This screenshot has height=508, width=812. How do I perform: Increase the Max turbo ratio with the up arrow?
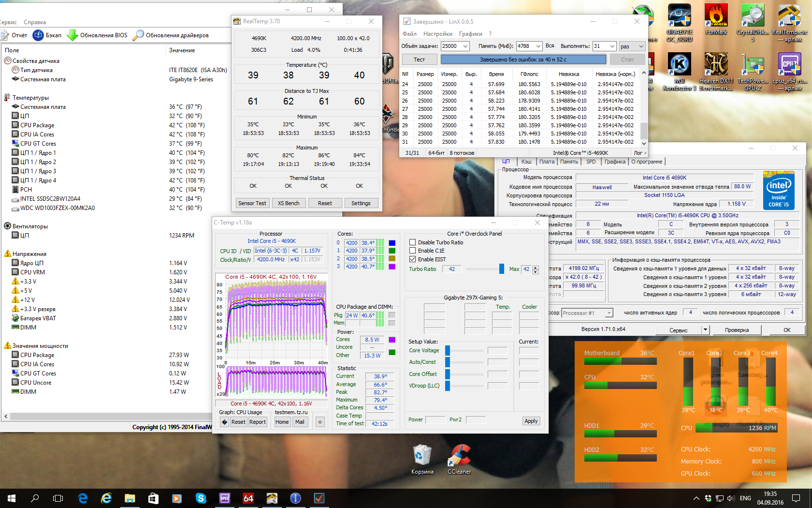coord(536,267)
